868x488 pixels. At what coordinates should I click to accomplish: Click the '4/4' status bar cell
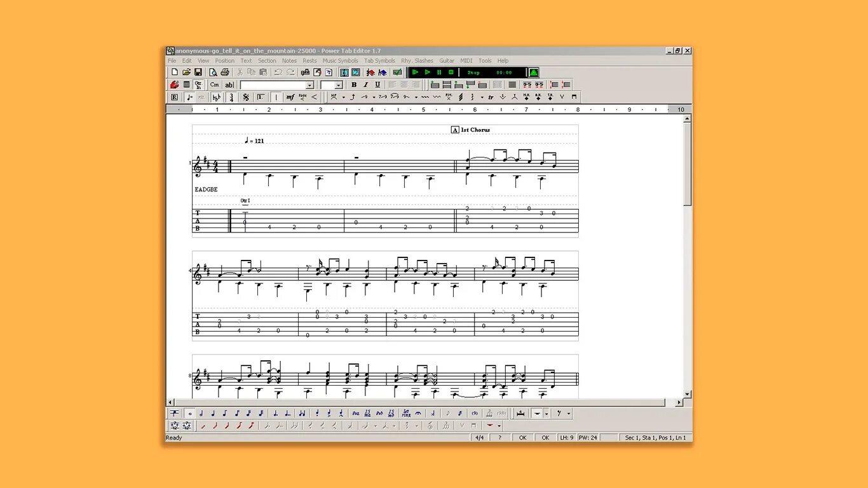coord(480,438)
